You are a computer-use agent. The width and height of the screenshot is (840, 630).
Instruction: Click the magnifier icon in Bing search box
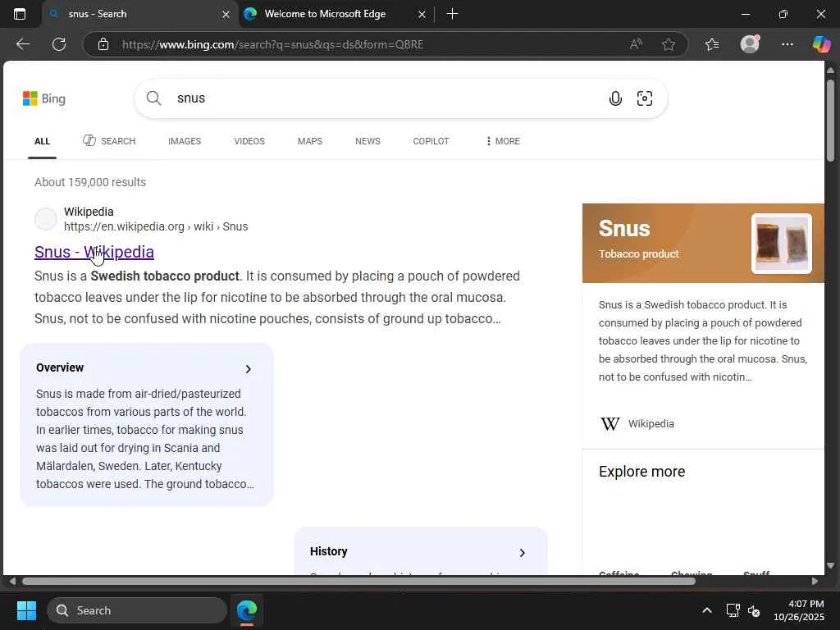[153, 98]
